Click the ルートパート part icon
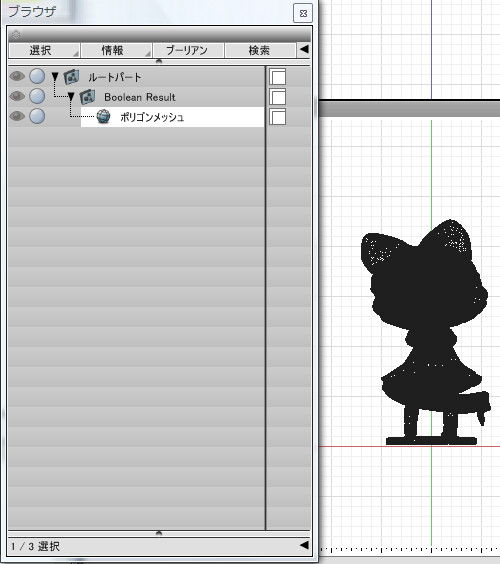Screen dimensions: 500x564 (71, 77)
